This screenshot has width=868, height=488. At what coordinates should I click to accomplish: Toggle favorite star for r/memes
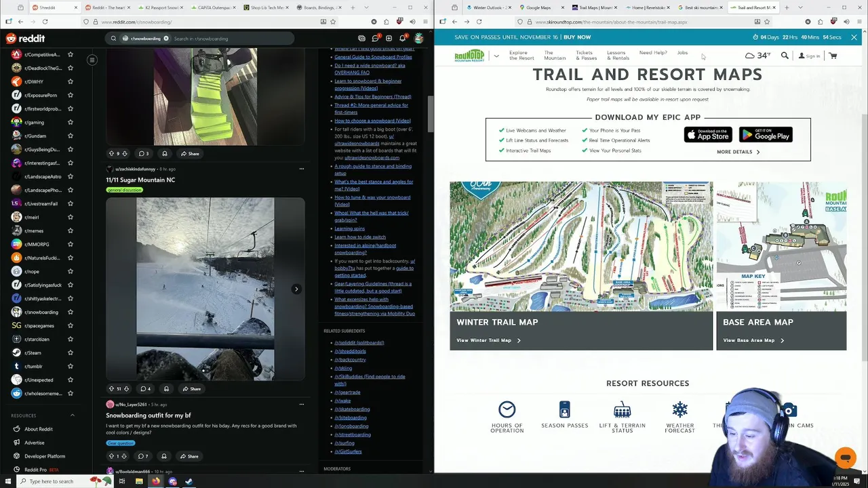pos(70,230)
